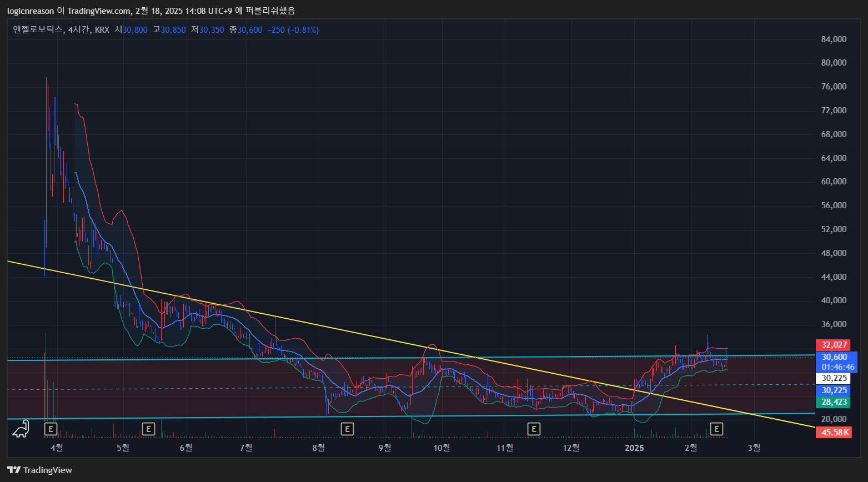Click the 4월 time axis label
This screenshot has width=868, height=482.
57,448
